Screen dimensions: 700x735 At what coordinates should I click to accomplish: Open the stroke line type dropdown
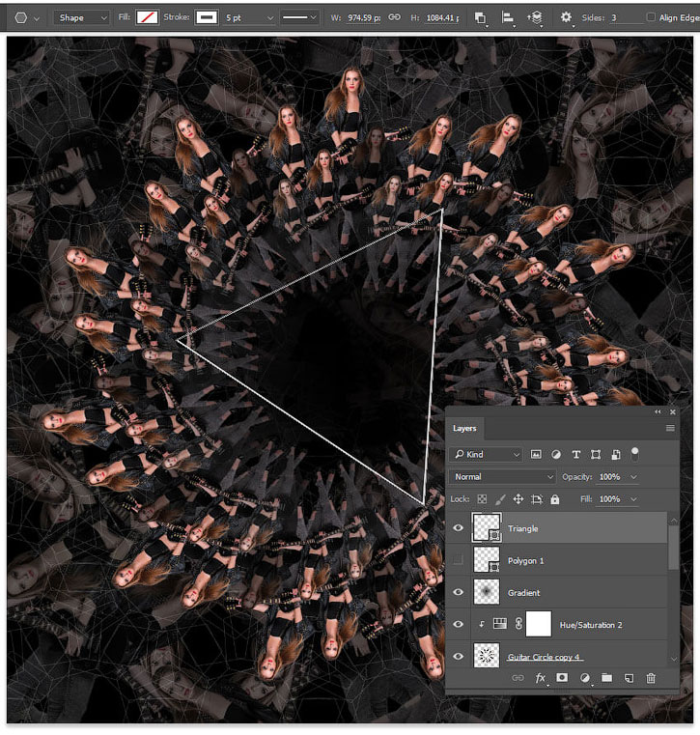click(299, 17)
